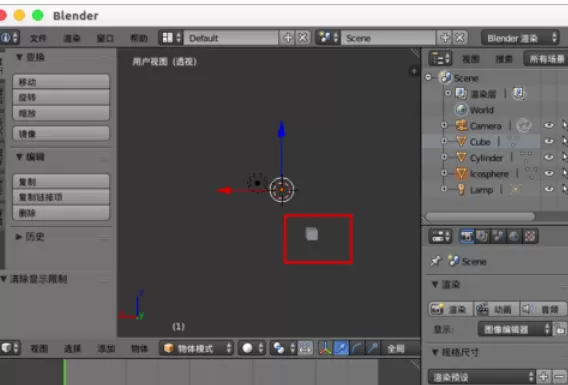The height and width of the screenshot is (385, 568).
Task: Expand the 历史 panel
Action: (x=19, y=237)
